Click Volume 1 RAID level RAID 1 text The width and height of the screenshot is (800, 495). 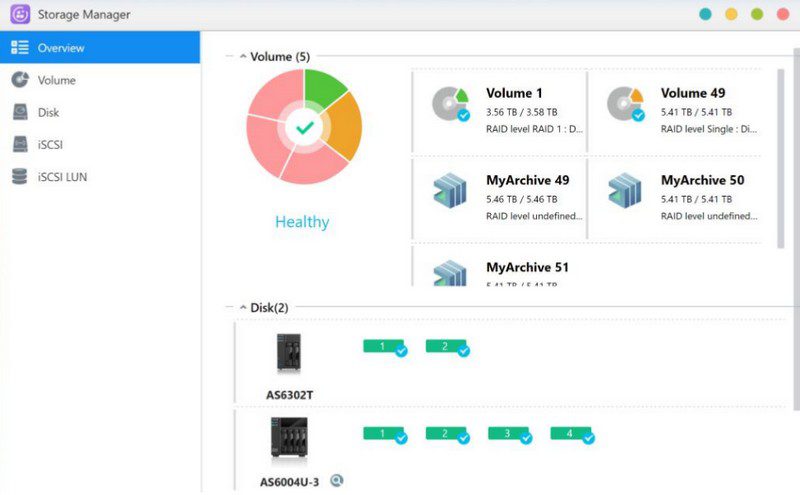tap(534, 129)
